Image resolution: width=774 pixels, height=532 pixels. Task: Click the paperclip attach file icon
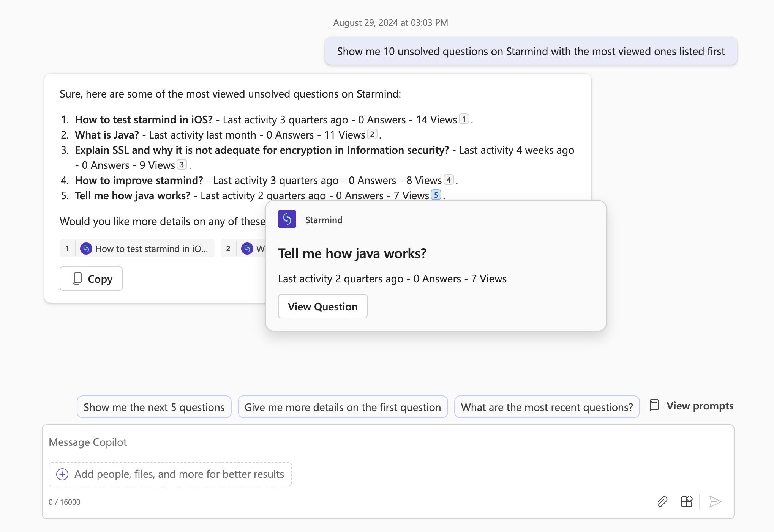coord(662,502)
